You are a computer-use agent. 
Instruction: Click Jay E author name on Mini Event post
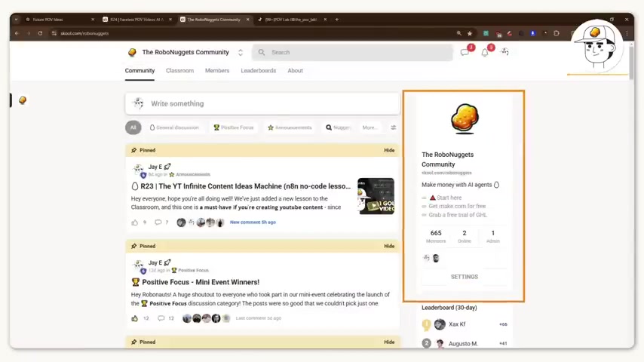pyautogui.click(x=155, y=262)
